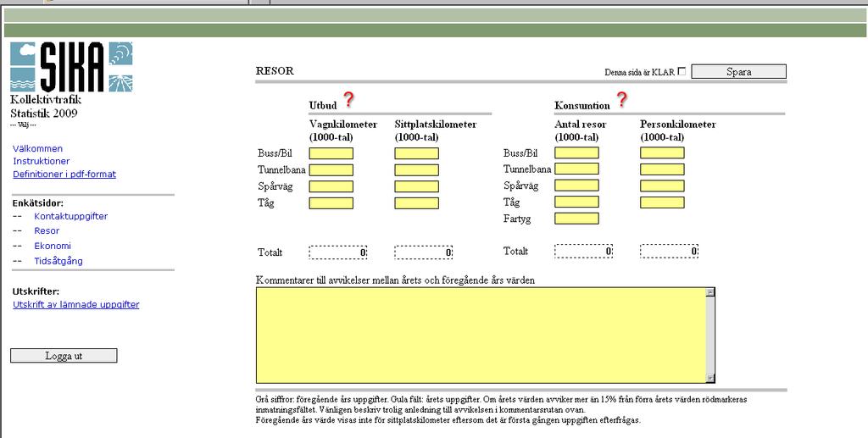Click the Spara button
Image resolution: width=868 pixels, height=438 pixels.
[738, 72]
